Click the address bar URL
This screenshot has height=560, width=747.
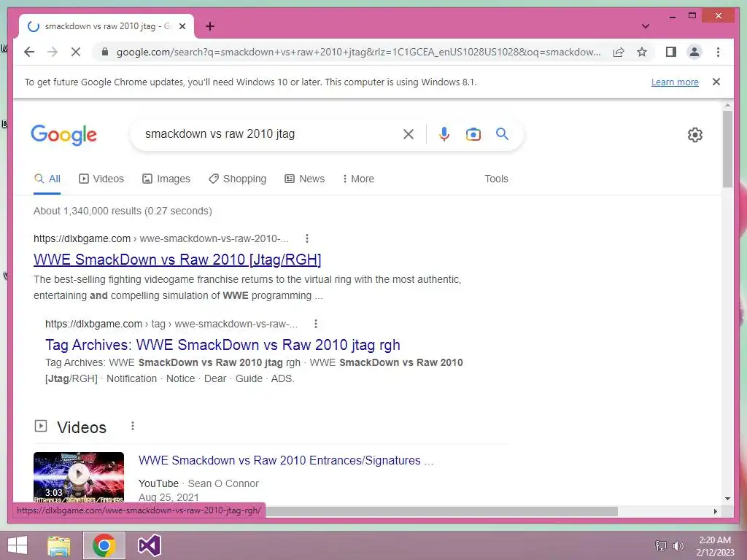click(x=358, y=52)
